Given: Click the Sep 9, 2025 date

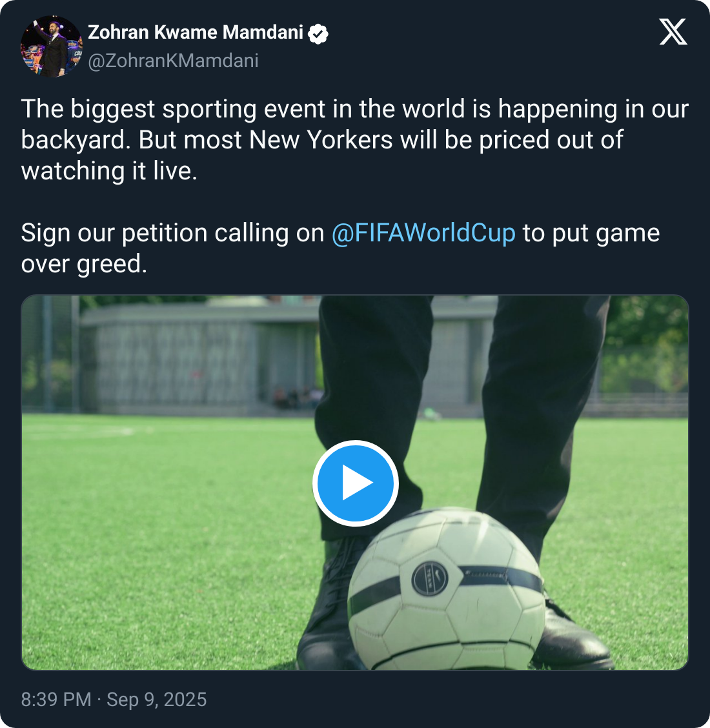Looking at the screenshot, I should tap(157, 700).
